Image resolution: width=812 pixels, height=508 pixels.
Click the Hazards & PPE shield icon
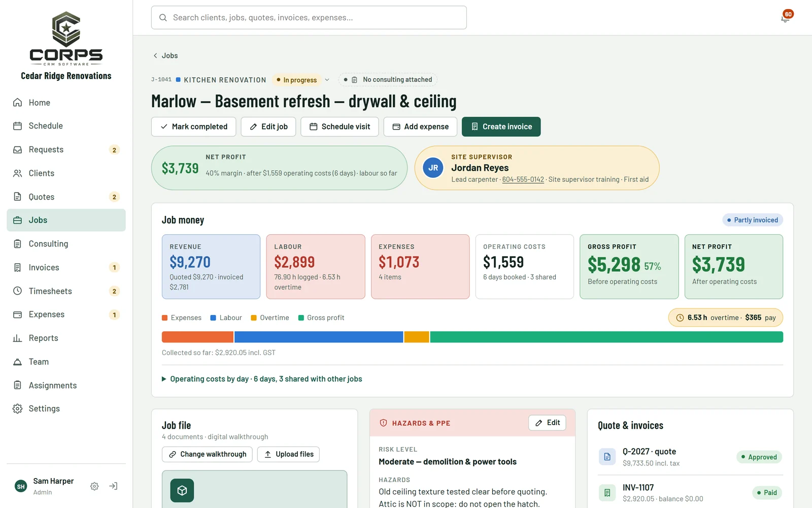[x=384, y=423]
